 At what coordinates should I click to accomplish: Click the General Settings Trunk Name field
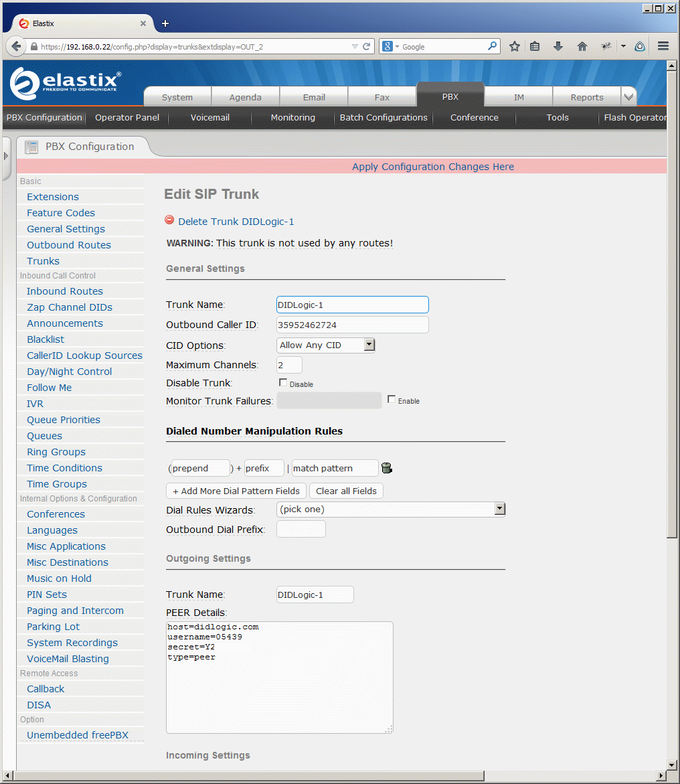click(x=353, y=305)
